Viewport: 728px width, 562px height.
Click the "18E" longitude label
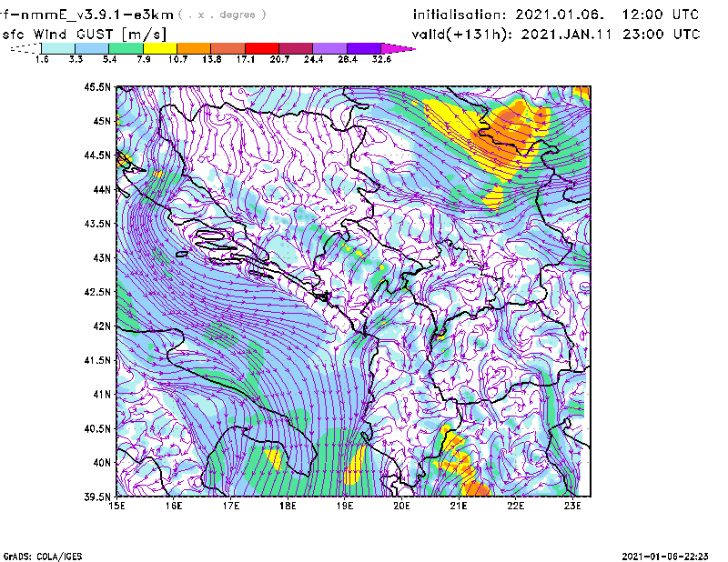[288, 506]
